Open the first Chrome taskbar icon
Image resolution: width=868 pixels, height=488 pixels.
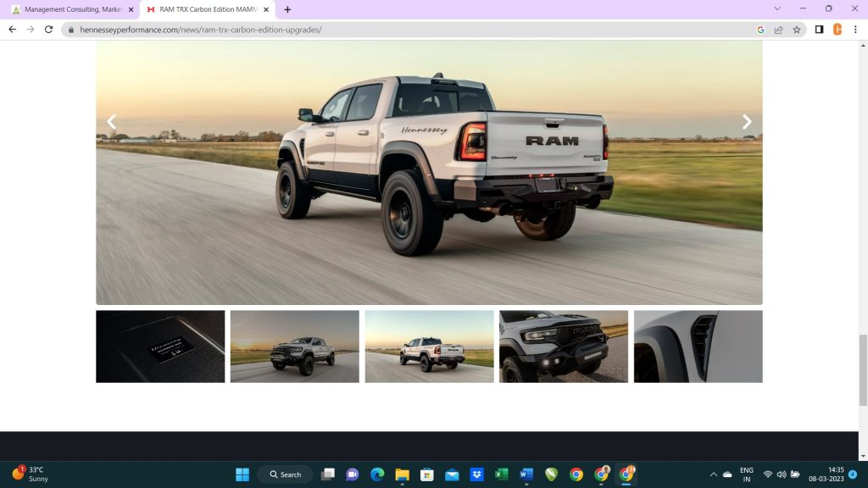(576, 474)
